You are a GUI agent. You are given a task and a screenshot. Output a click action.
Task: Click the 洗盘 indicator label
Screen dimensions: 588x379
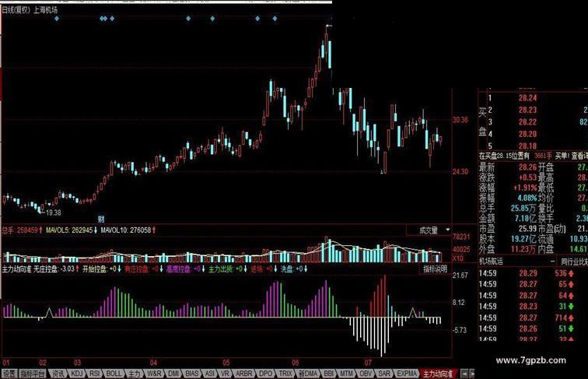pyautogui.click(x=286, y=269)
